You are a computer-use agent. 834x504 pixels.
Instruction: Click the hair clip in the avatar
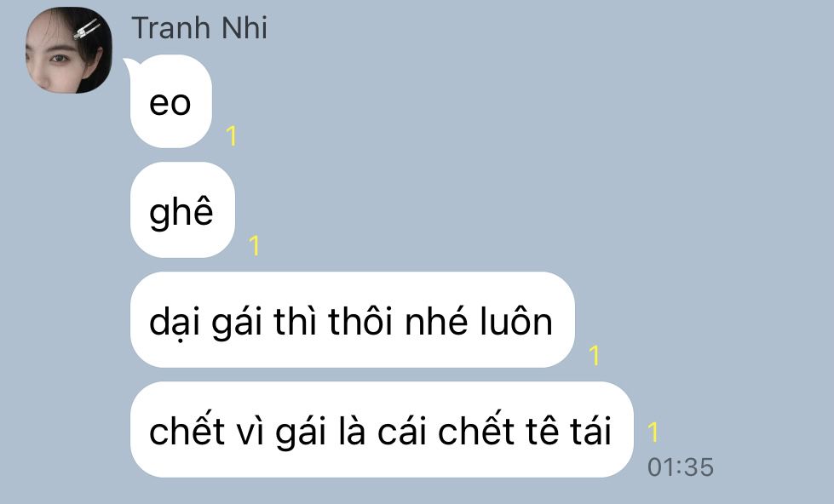[87, 29]
